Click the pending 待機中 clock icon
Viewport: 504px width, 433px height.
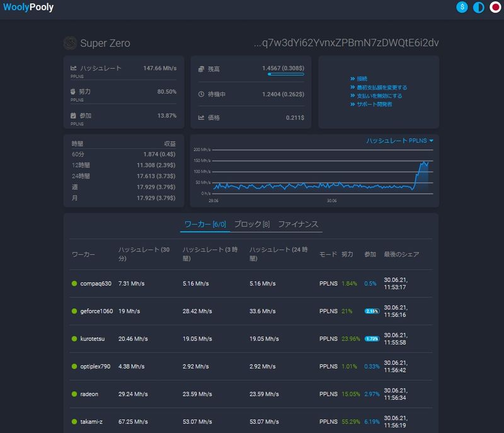[x=201, y=94]
